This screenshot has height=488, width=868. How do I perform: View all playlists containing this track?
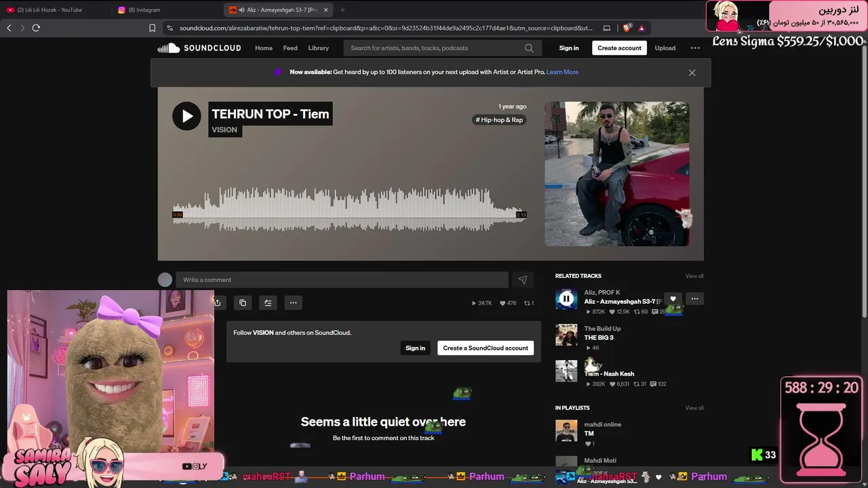tap(694, 408)
